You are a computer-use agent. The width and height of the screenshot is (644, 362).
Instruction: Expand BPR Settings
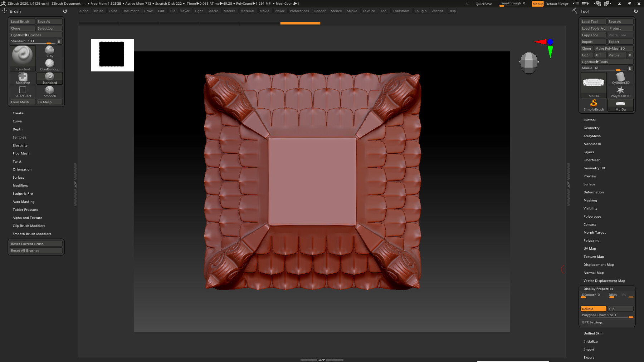tap(592, 322)
